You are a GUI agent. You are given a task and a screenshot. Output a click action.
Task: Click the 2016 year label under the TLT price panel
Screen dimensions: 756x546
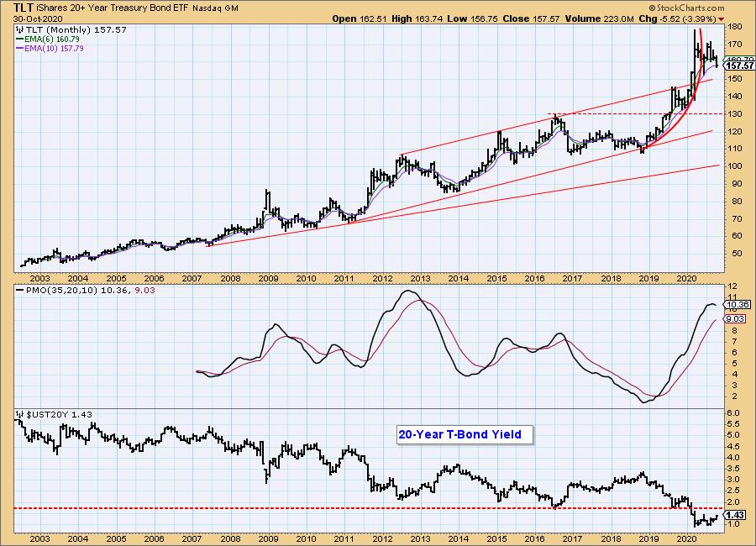coord(535,278)
